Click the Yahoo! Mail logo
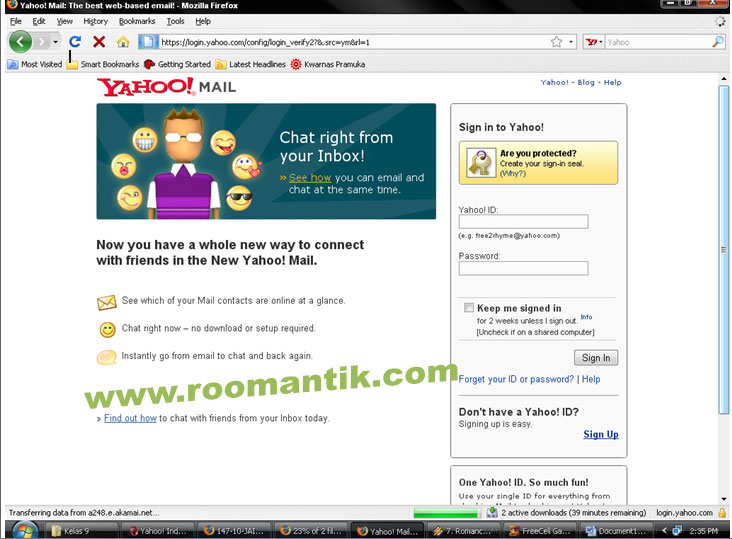 (x=166, y=87)
